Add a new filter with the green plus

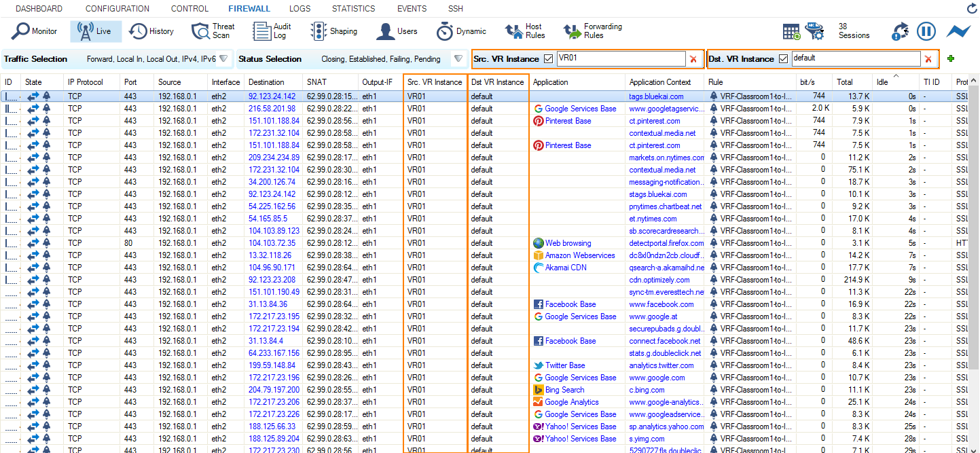click(950, 58)
